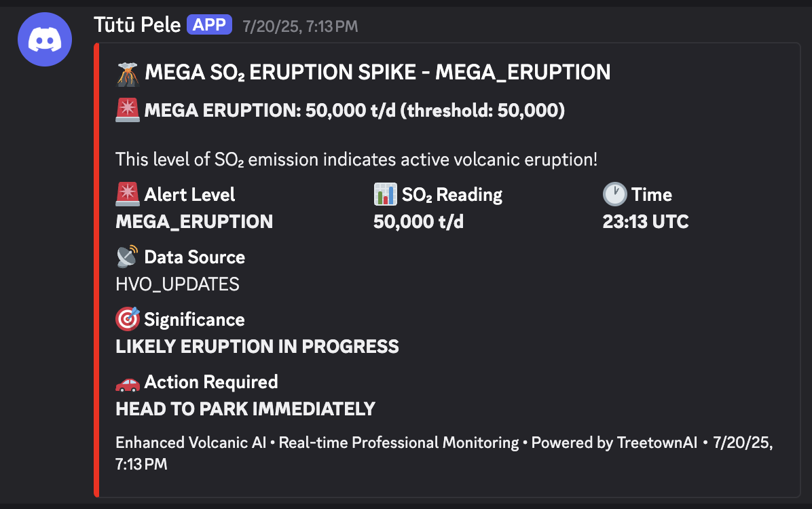Image resolution: width=812 pixels, height=509 pixels.
Task: Click the siren emoji next to Alert Level
Action: (128, 195)
